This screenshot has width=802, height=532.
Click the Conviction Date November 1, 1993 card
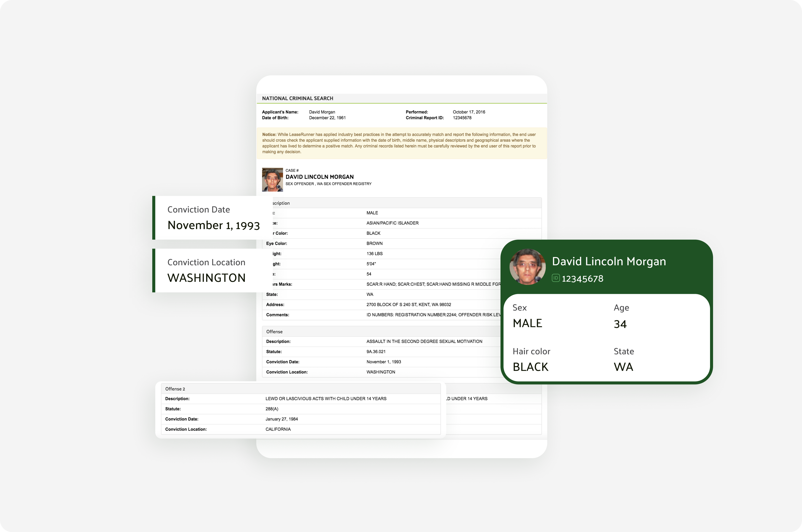pos(213,218)
